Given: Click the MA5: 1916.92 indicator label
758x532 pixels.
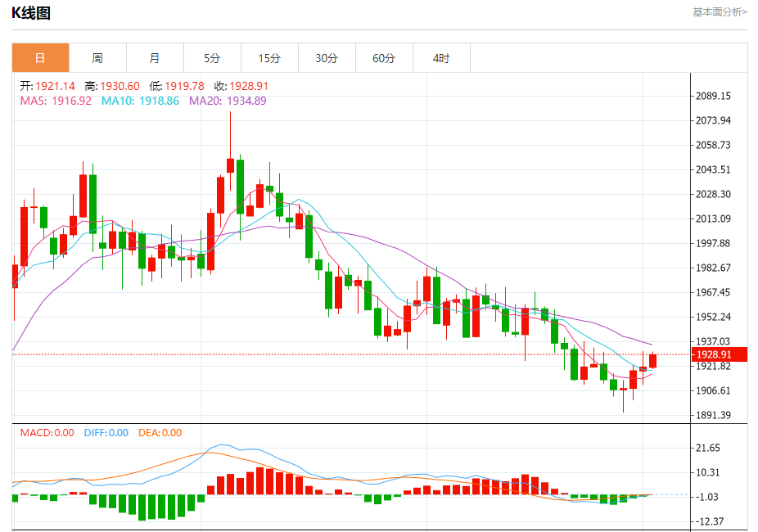Looking at the screenshot, I should point(56,101).
